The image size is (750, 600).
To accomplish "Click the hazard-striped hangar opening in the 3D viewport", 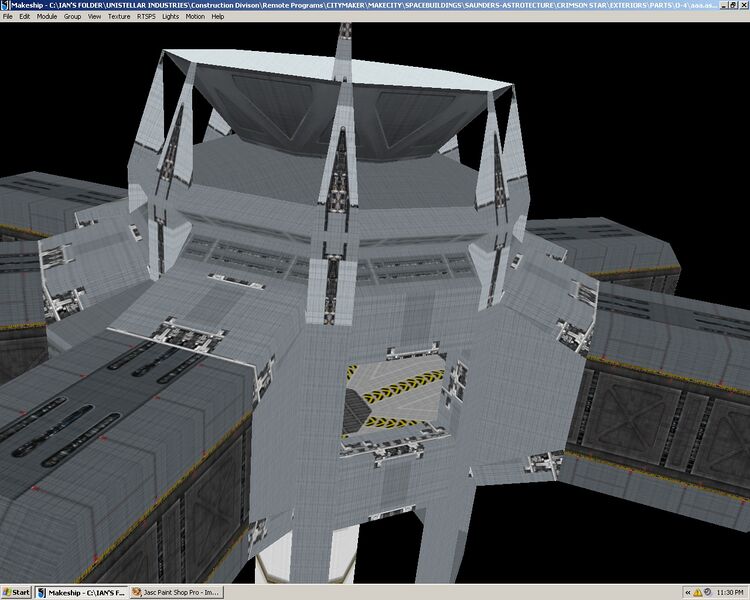I will tap(395, 399).
